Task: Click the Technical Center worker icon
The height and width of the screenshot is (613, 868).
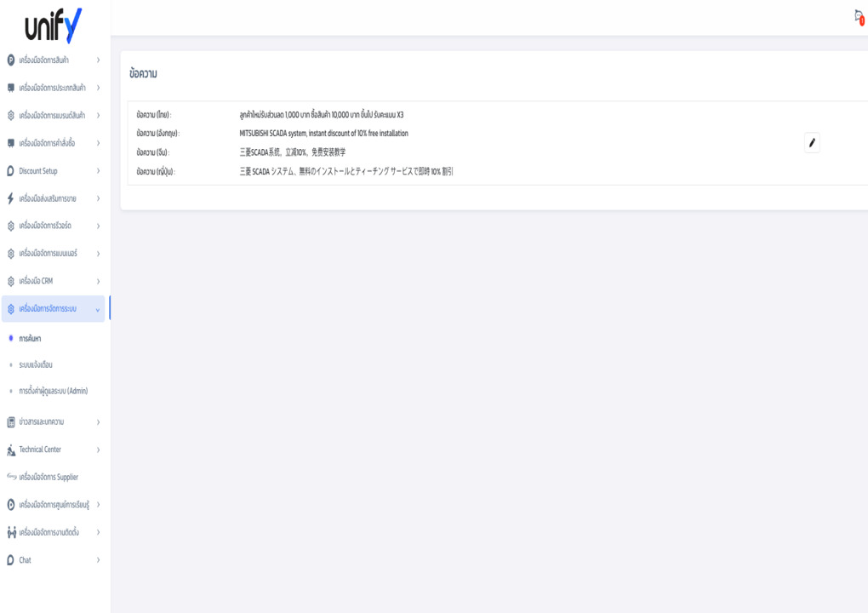Action: (x=10, y=450)
